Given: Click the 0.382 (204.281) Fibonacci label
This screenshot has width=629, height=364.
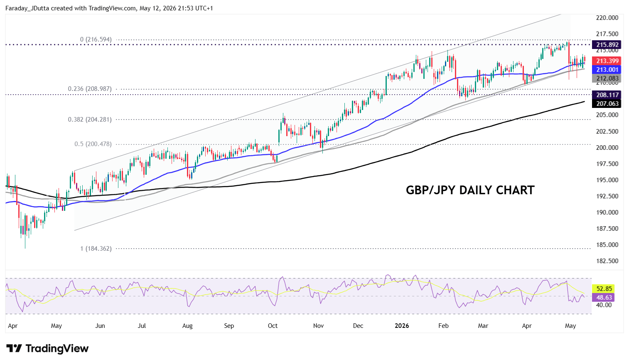Looking at the screenshot, I should click(90, 120).
